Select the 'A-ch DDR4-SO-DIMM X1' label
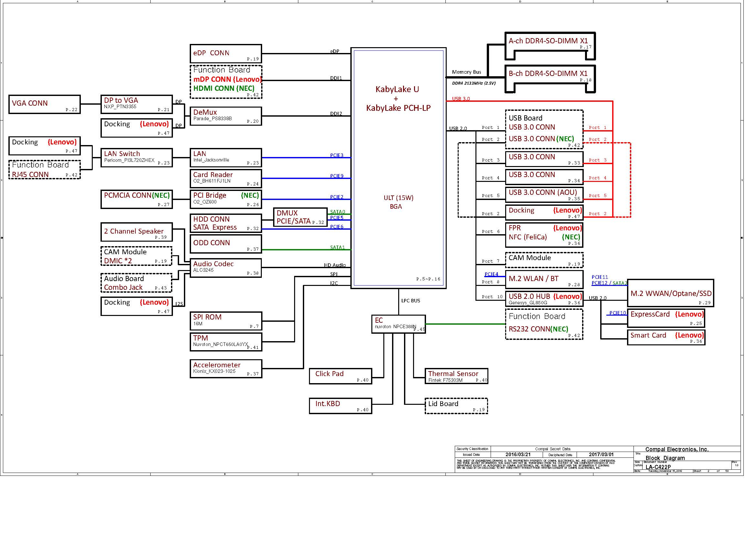 (548, 41)
